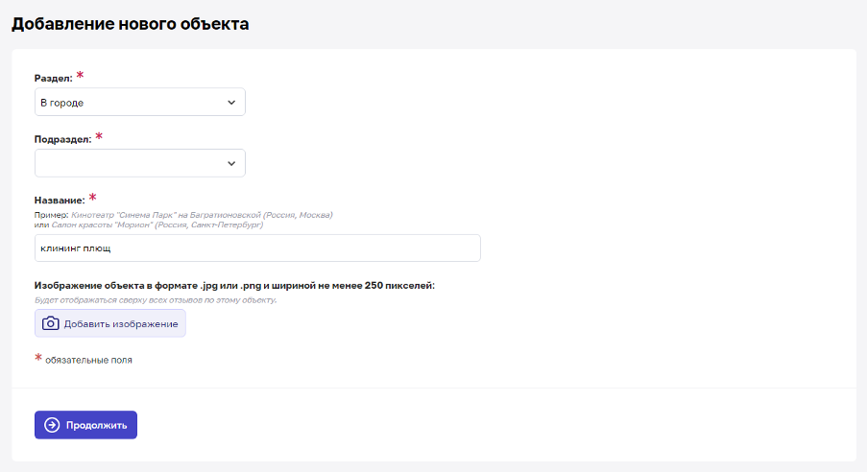
Task: Click the example text about Салон красоты Морион
Action: [x=157, y=224]
